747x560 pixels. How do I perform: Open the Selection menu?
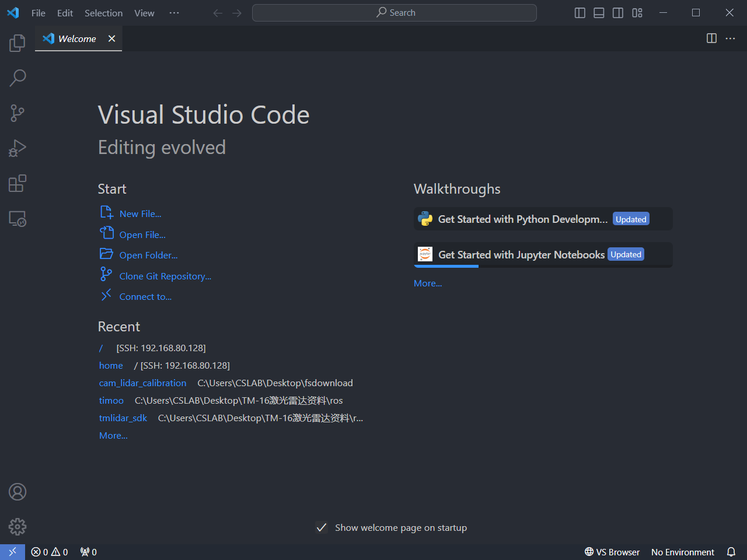tap(103, 13)
